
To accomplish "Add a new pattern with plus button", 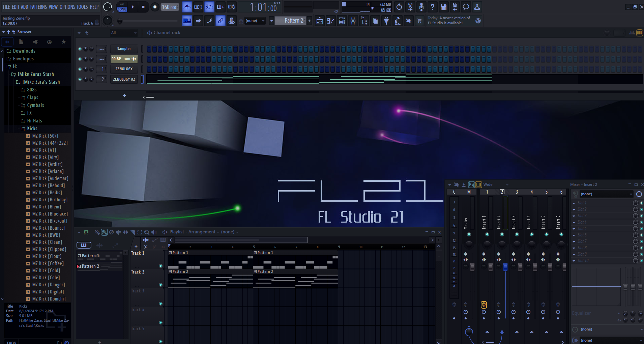I will 309,21.
